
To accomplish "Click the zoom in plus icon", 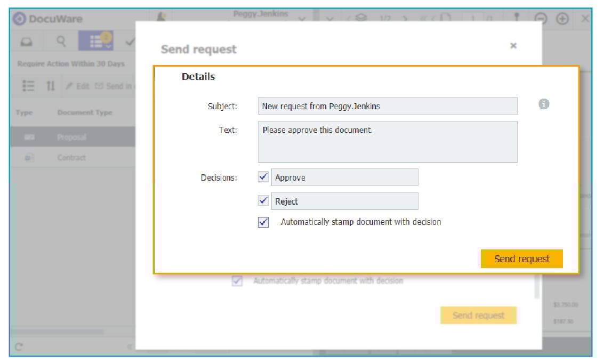I will tap(562, 19).
